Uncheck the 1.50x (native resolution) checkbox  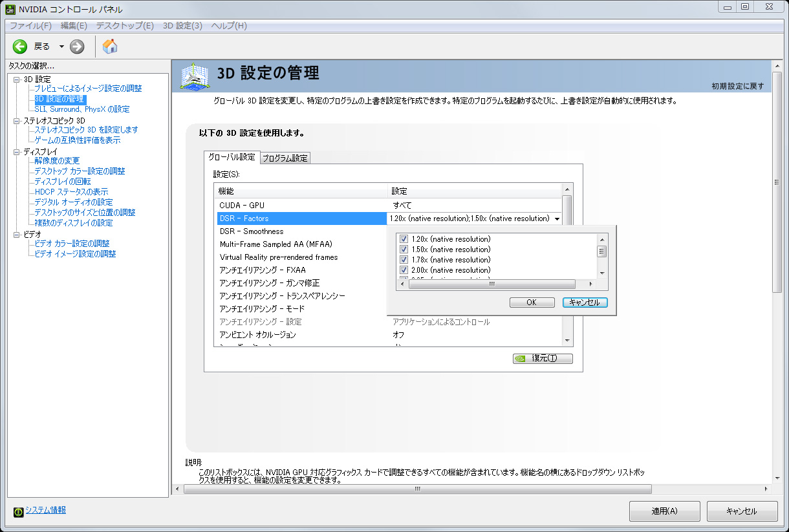click(x=404, y=250)
